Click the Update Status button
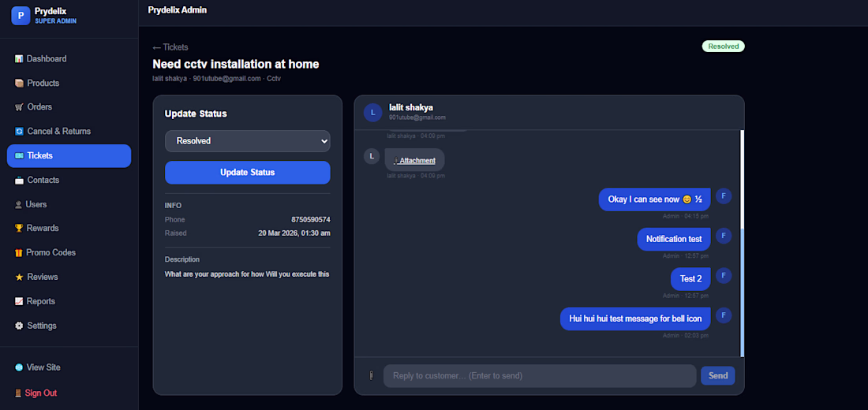 (x=248, y=173)
